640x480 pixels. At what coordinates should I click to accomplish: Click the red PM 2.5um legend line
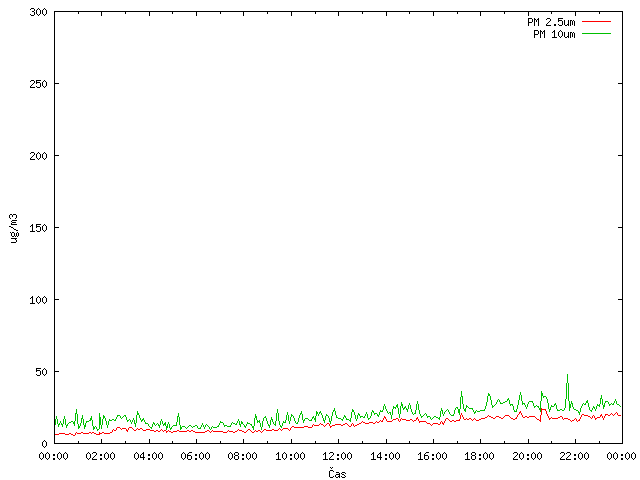click(596, 22)
